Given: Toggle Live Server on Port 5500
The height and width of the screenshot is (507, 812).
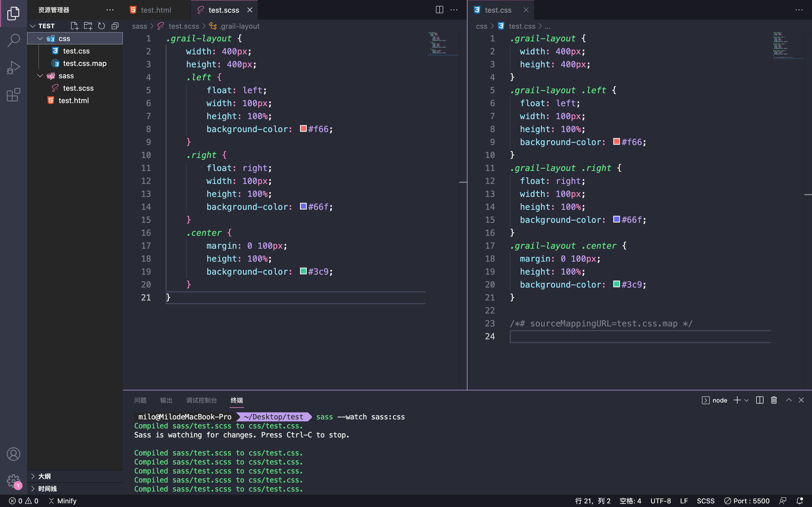Looking at the screenshot, I should click(x=747, y=501).
